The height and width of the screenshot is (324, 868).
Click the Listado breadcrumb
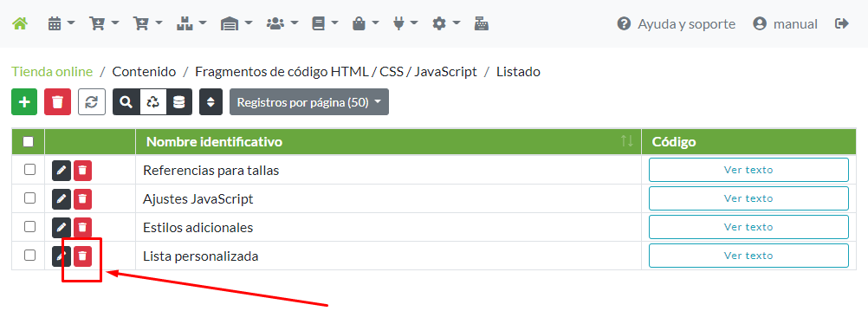pyautogui.click(x=518, y=71)
